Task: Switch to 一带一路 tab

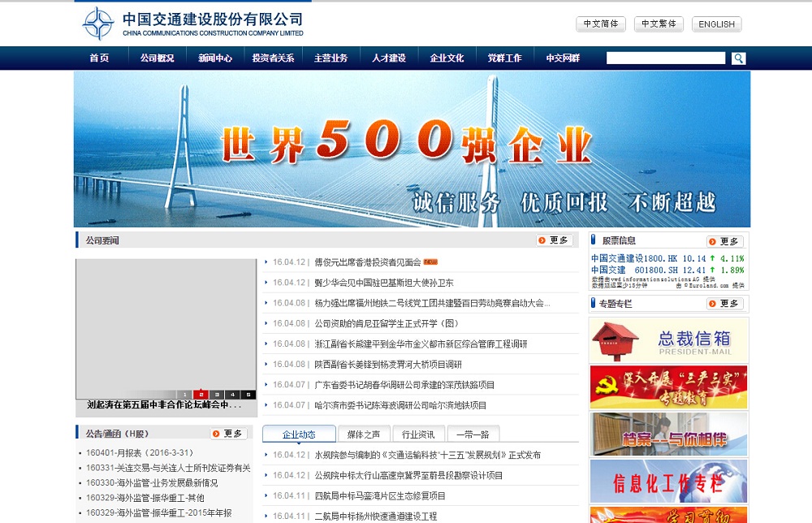Action: pos(473,434)
